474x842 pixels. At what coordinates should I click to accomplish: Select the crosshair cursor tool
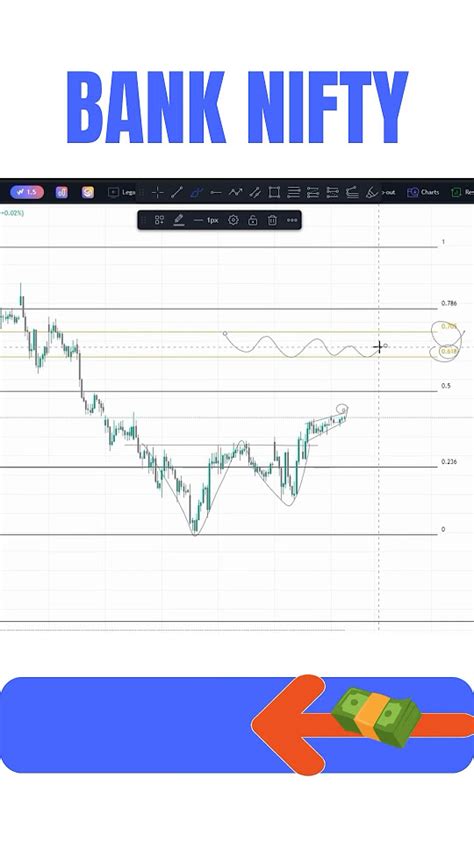click(x=157, y=192)
